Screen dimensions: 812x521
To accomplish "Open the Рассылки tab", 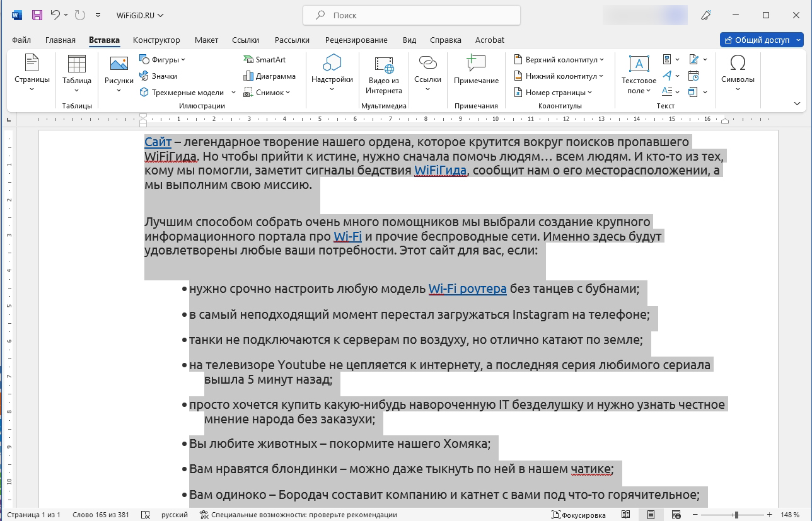I will coord(292,40).
